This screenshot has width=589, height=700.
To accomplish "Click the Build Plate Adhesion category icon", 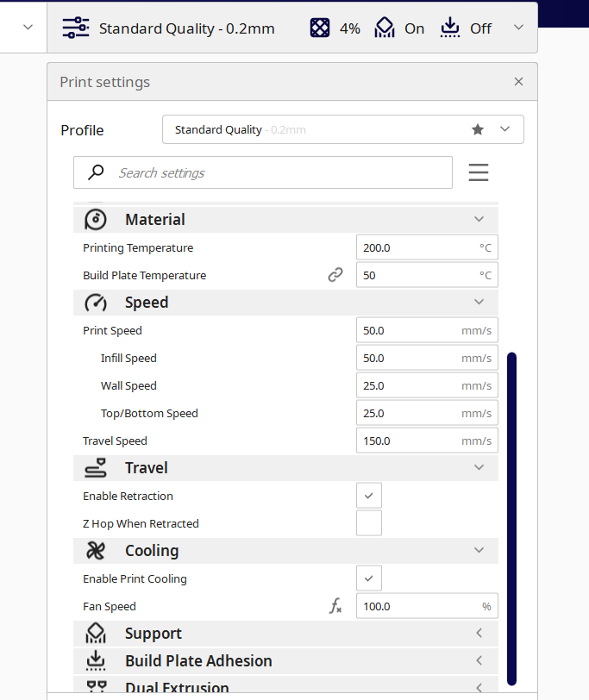I will pyautogui.click(x=96, y=660).
